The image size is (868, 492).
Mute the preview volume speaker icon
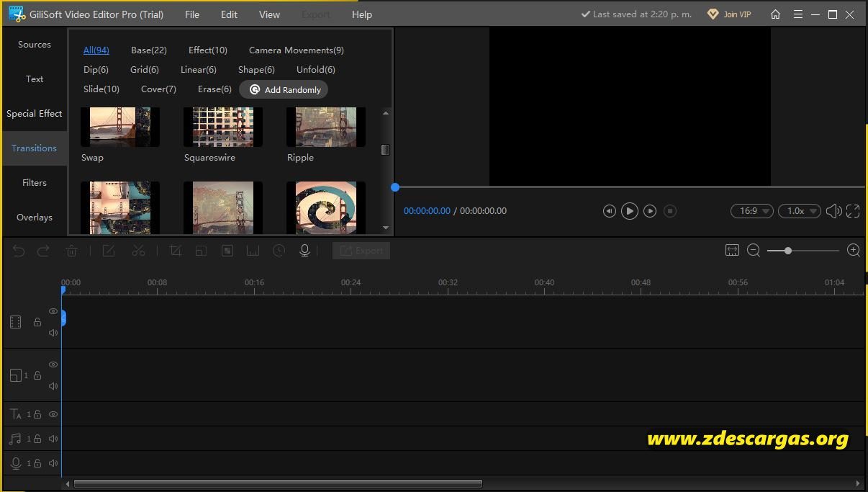tap(833, 211)
